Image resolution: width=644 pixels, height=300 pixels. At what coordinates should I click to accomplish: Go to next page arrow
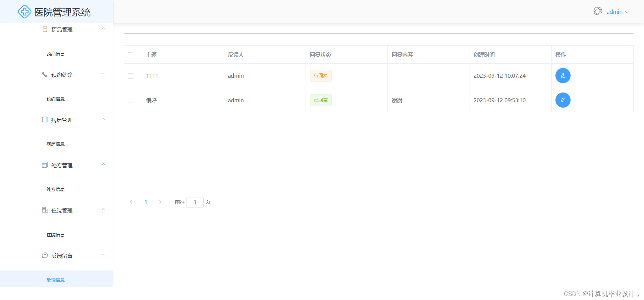pos(160,202)
